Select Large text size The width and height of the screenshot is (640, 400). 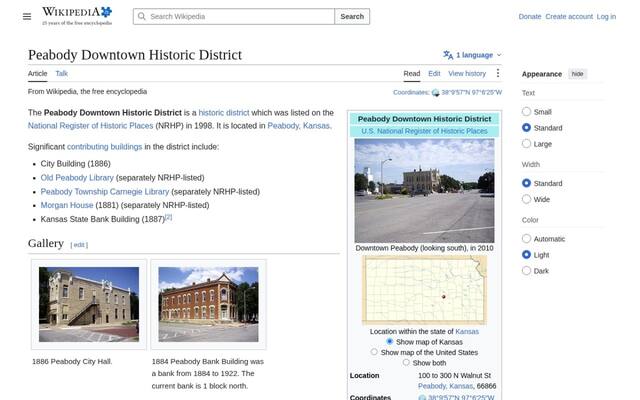pos(527,144)
